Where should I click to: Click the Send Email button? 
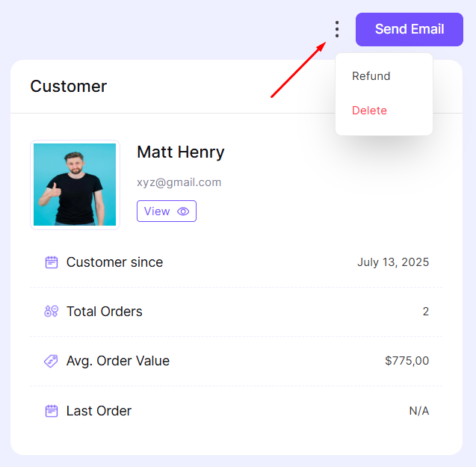409,29
